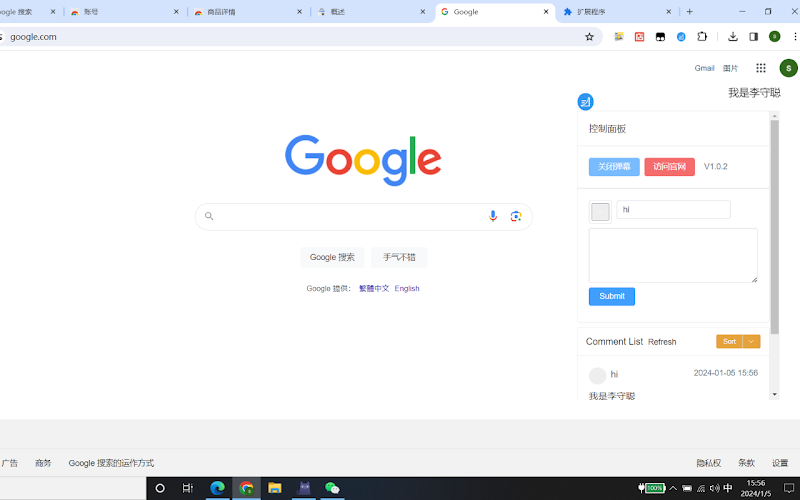800x500 pixels.
Task: Show hidden system tray icons chevron
Action: tap(673, 488)
